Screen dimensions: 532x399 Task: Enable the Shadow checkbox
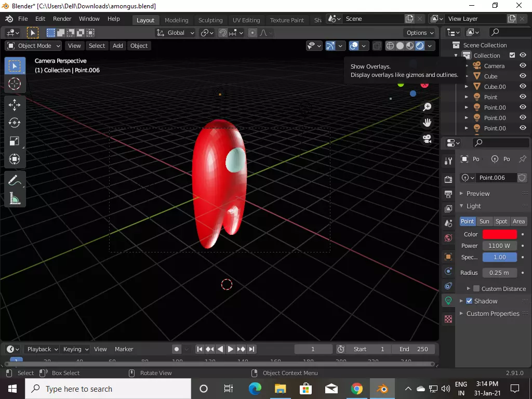[x=469, y=301]
